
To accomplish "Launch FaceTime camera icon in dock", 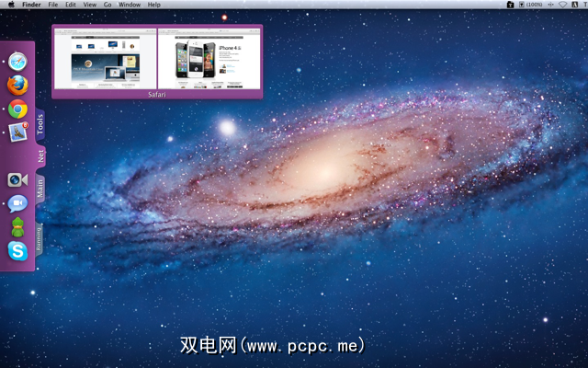I will click(x=17, y=180).
